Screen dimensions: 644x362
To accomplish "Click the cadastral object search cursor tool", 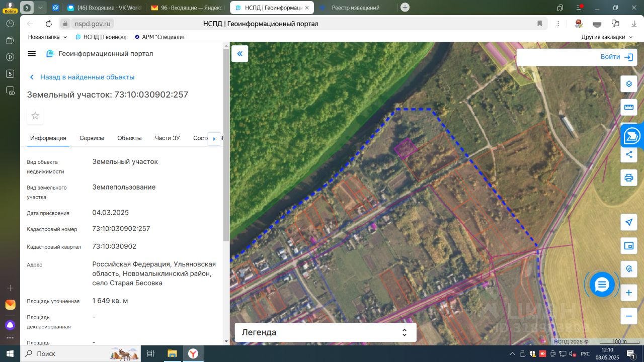I will coord(629,269).
